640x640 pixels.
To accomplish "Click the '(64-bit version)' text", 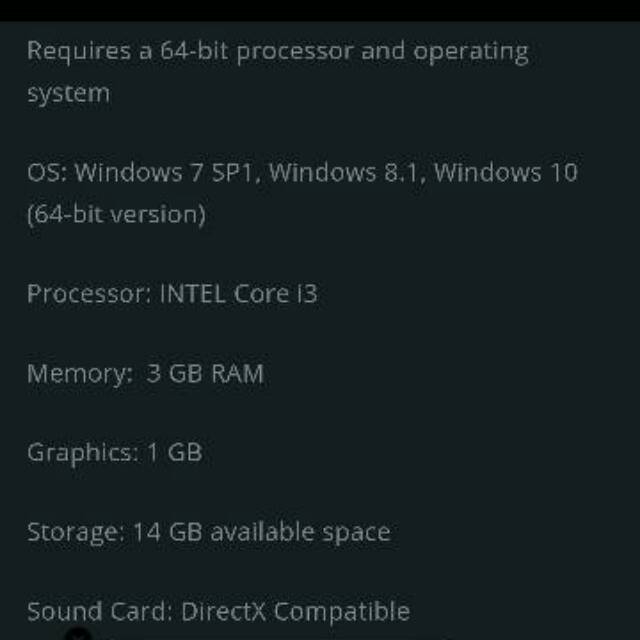I will point(116,214).
